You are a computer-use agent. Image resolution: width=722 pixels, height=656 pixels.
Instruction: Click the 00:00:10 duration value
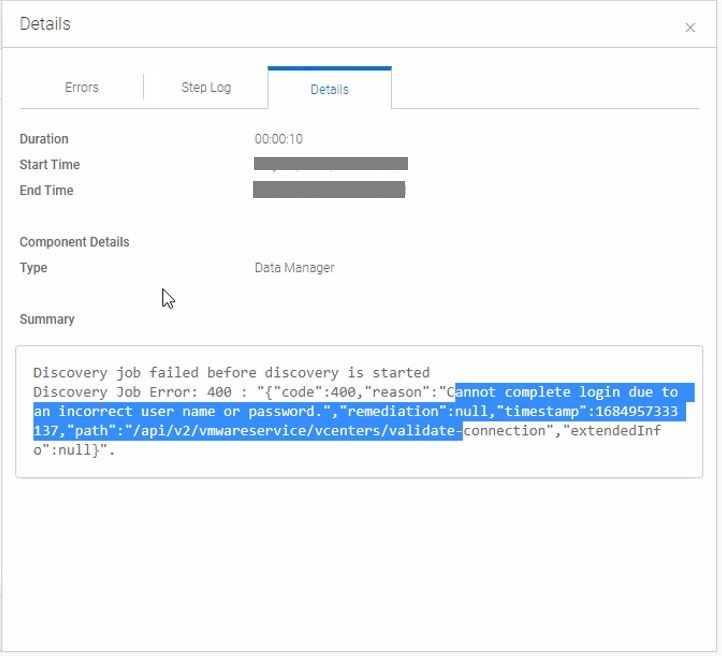tap(279, 139)
